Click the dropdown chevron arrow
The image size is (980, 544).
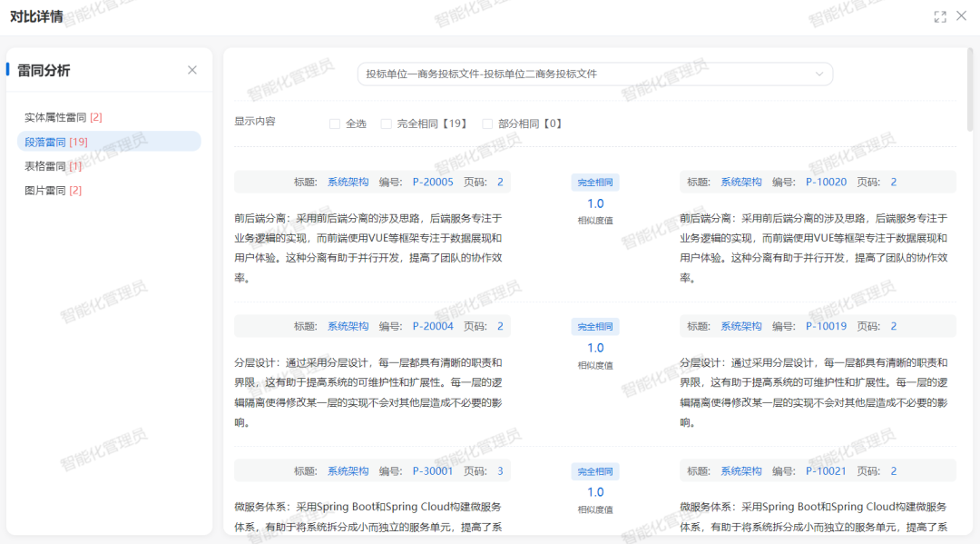click(x=819, y=74)
